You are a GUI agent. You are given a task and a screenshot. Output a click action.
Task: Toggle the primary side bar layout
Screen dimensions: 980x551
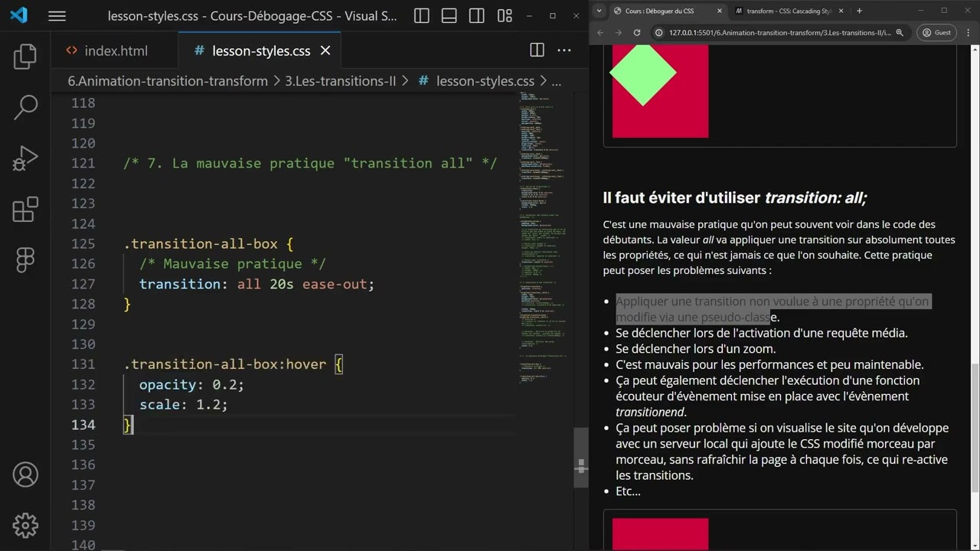421,15
